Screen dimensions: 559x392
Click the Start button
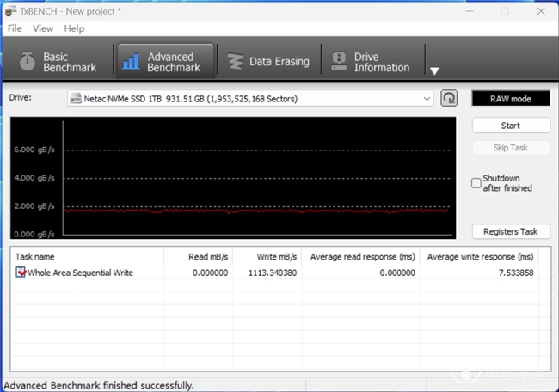pos(511,126)
